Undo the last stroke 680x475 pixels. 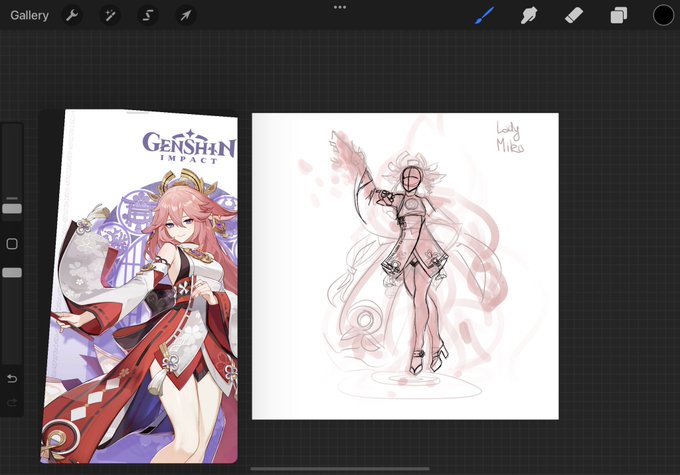coord(12,379)
